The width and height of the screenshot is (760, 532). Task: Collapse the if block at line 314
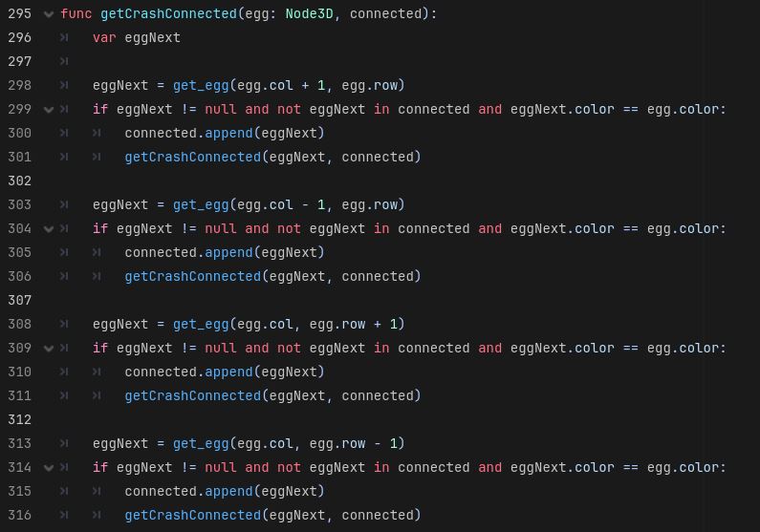point(49,468)
